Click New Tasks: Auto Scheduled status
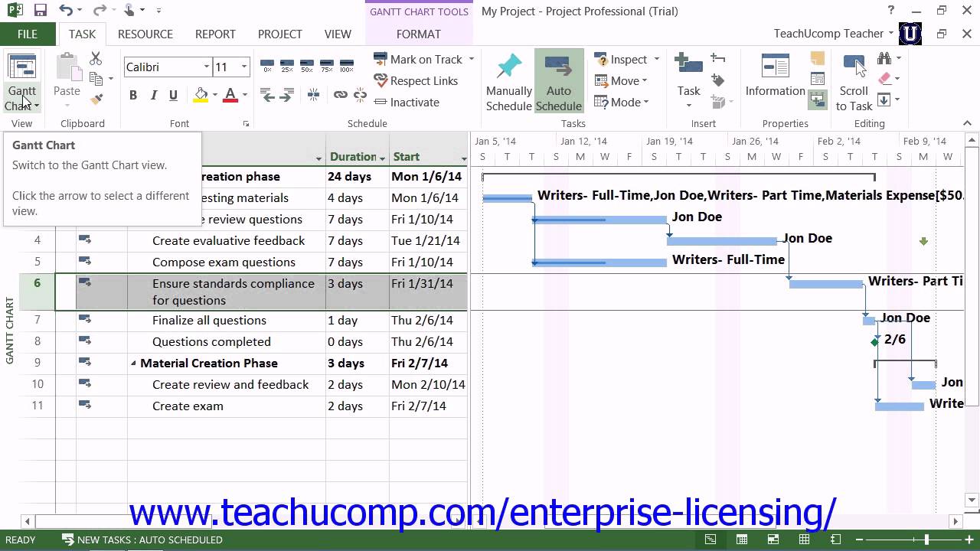The width and height of the screenshot is (980, 551). (x=142, y=540)
